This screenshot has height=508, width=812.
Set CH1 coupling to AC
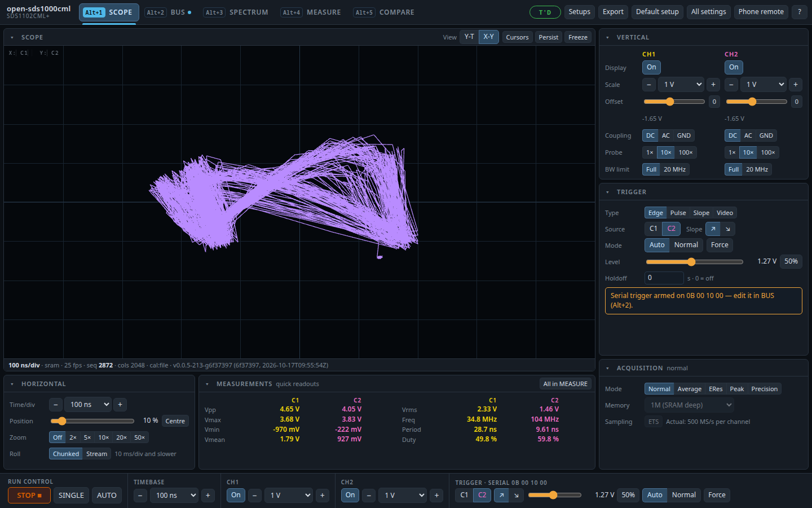(x=666, y=135)
